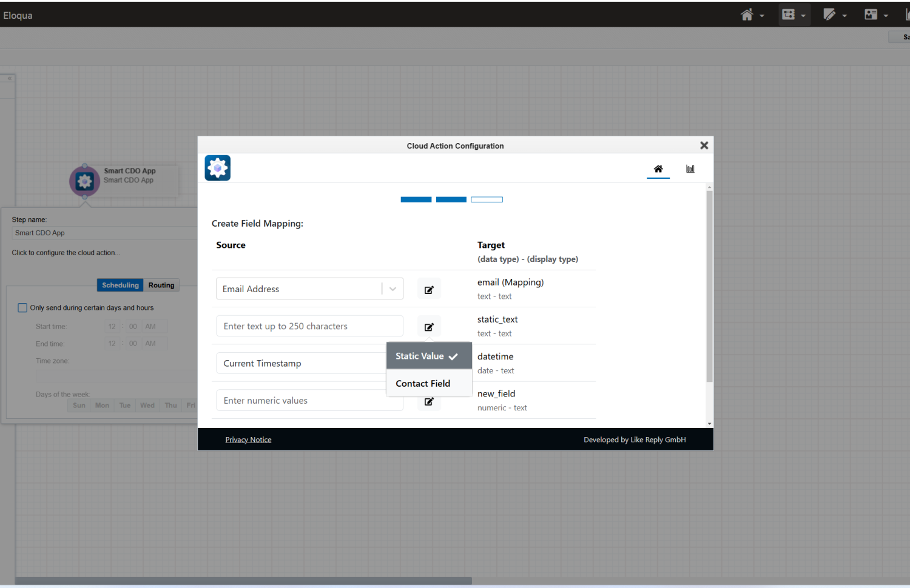910x588 pixels.
Task: Click the dialog vertical scrollbar thumb
Action: coord(709,286)
